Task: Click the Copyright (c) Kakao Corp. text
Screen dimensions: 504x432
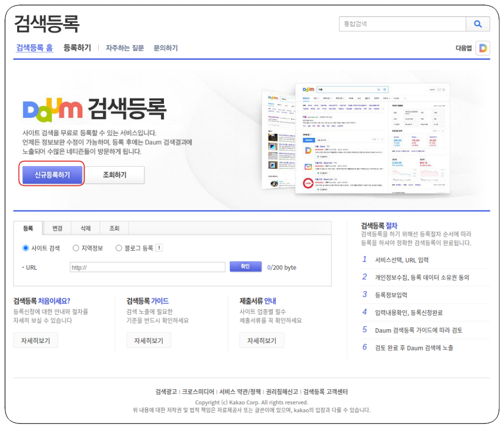Action: tap(251, 402)
